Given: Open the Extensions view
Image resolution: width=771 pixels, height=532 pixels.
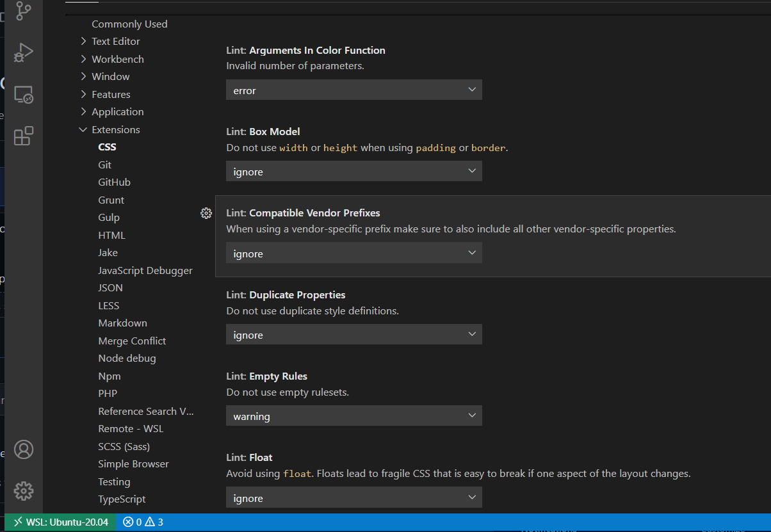Looking at the screenshot, I should 24,136.
